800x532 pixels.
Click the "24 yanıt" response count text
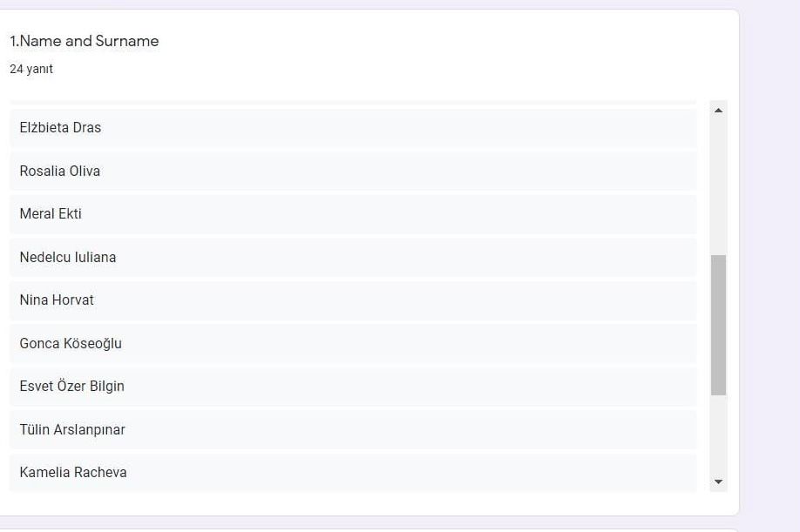(x=31, y=69)
